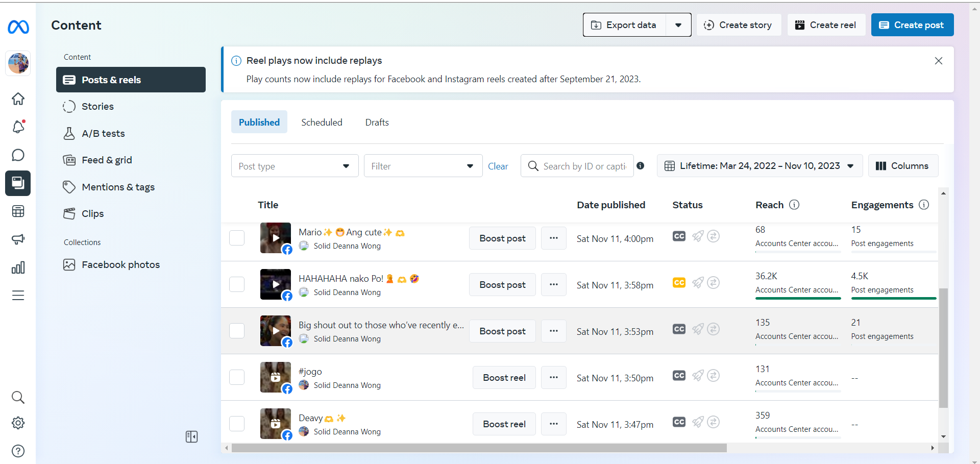Select checkbox for Mario Ang cute post

(237, 238)
